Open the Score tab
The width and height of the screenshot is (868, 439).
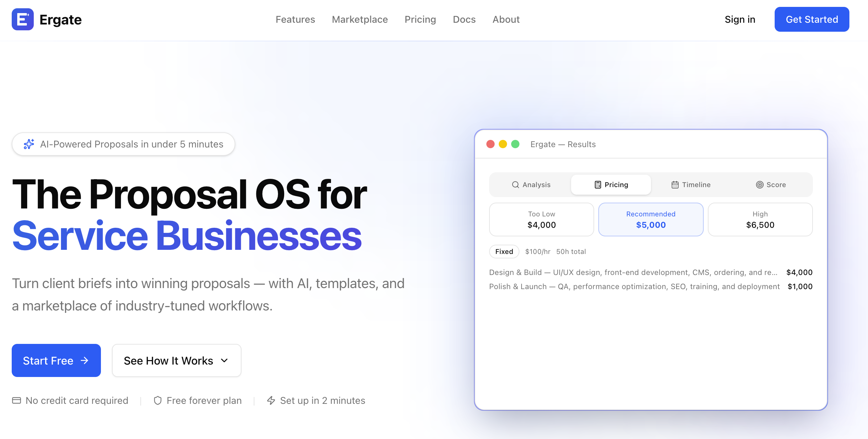tap(771, 185)
